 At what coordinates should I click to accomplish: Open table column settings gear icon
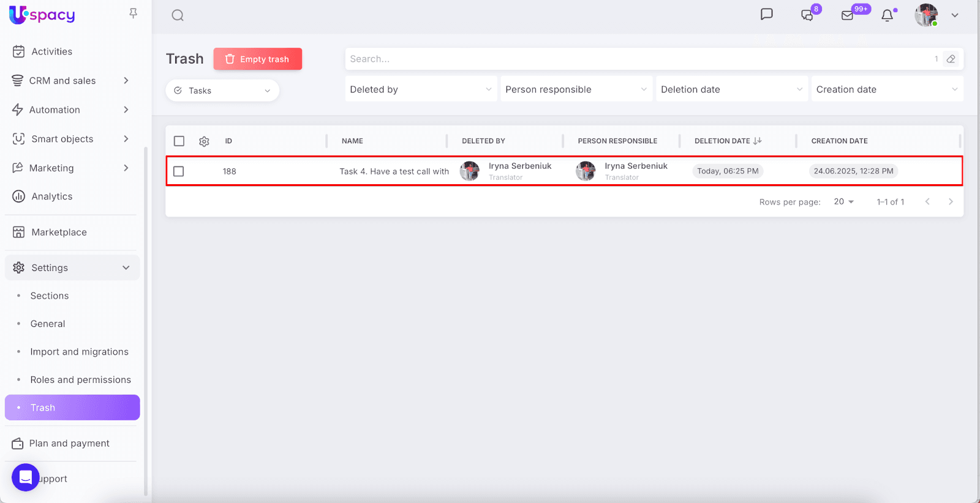(204, 141)
